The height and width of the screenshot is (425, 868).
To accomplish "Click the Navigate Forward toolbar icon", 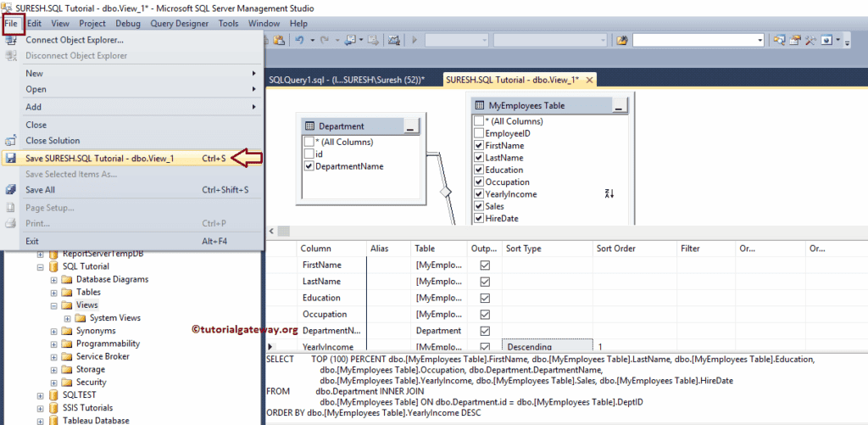I will click(373, 40).
